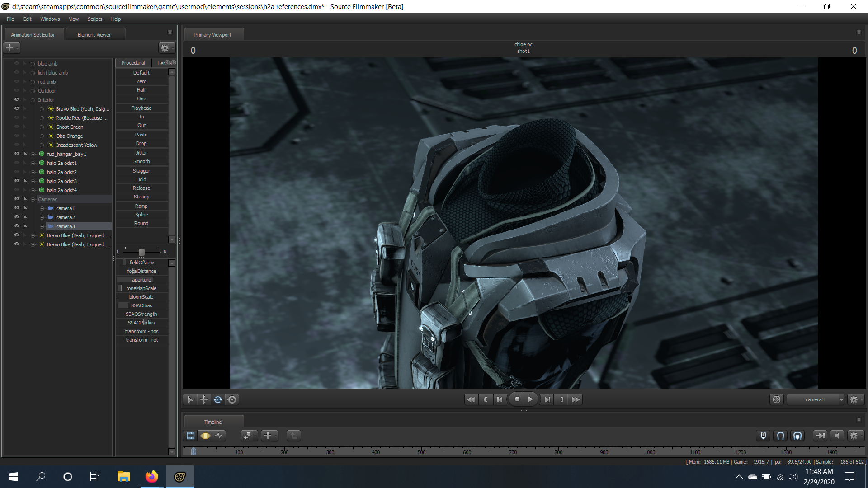Switch to the Motion Editor mode

click(205, 436)
